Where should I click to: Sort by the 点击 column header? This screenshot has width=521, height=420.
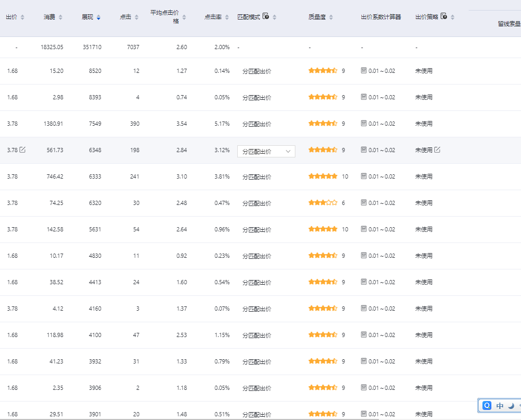pyautogui.click(x=129, y=17)
